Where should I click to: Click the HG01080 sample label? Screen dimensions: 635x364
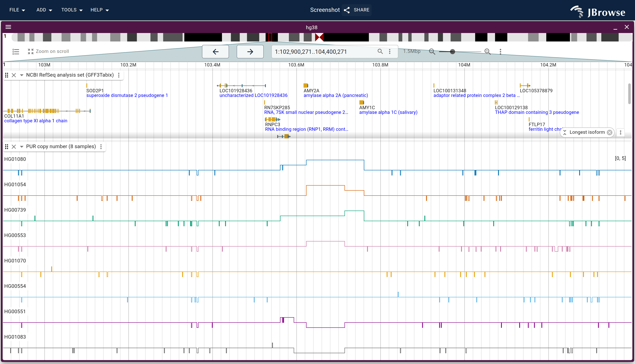(x=15, y=159)
